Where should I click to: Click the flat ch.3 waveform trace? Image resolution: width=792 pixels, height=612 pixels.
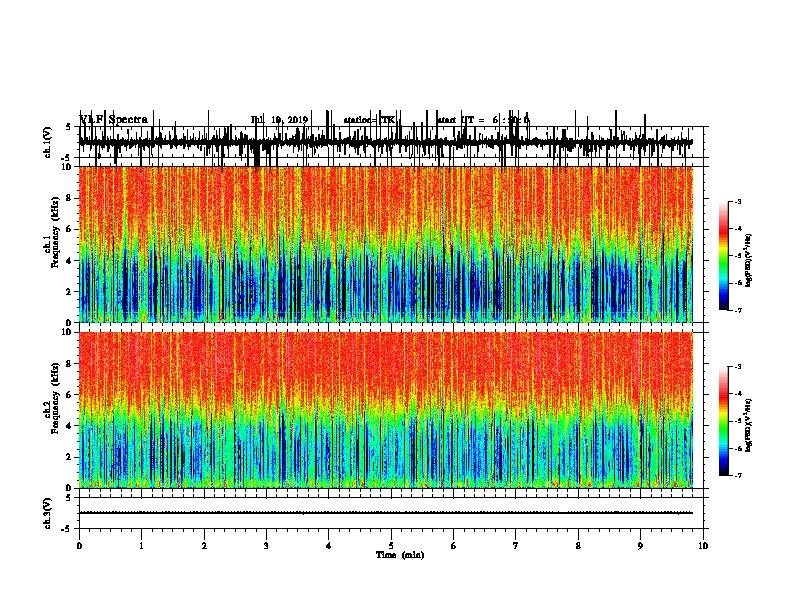coord(385,513)
